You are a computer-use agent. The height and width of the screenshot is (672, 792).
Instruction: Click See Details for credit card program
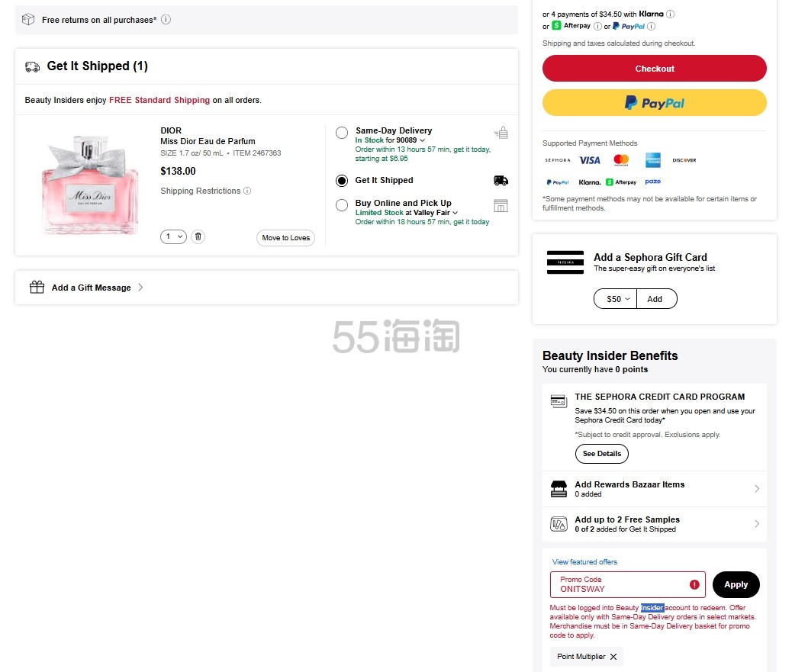tap(602, 454)
